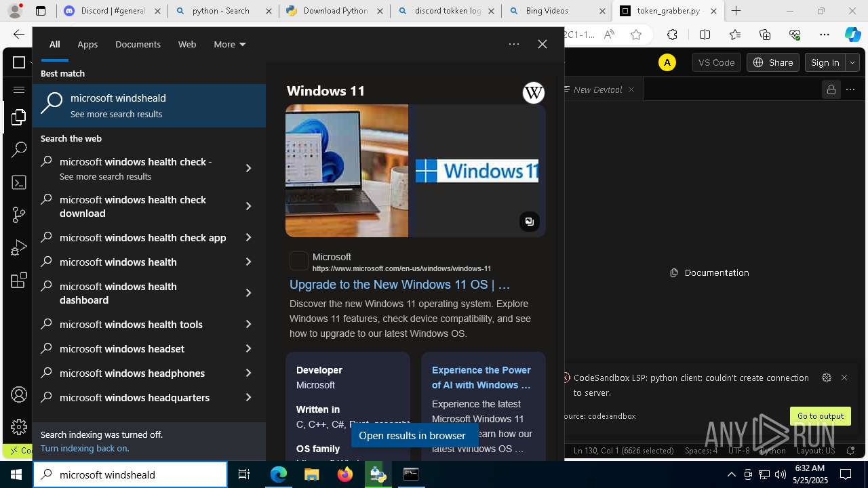The image size is (868, 488).
Task: Open Browser essentials heart icon
Action: [795, 35]
